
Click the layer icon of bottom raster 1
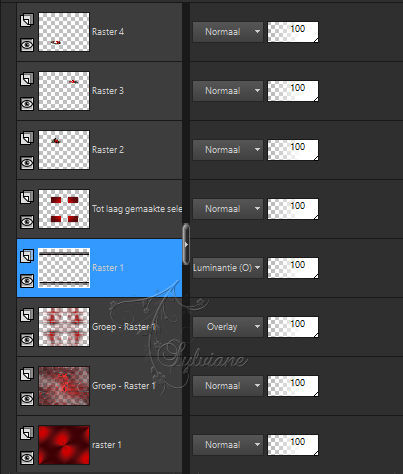[27, 433]
